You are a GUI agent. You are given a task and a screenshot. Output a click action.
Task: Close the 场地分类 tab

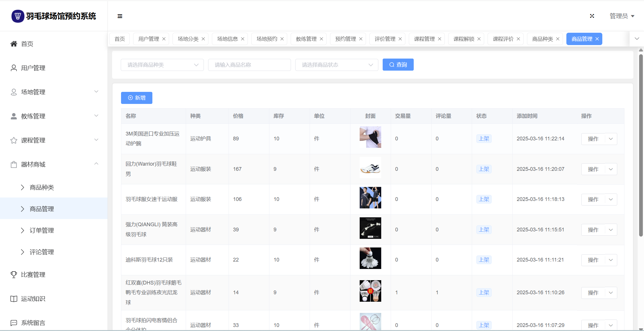coord(203,39)
